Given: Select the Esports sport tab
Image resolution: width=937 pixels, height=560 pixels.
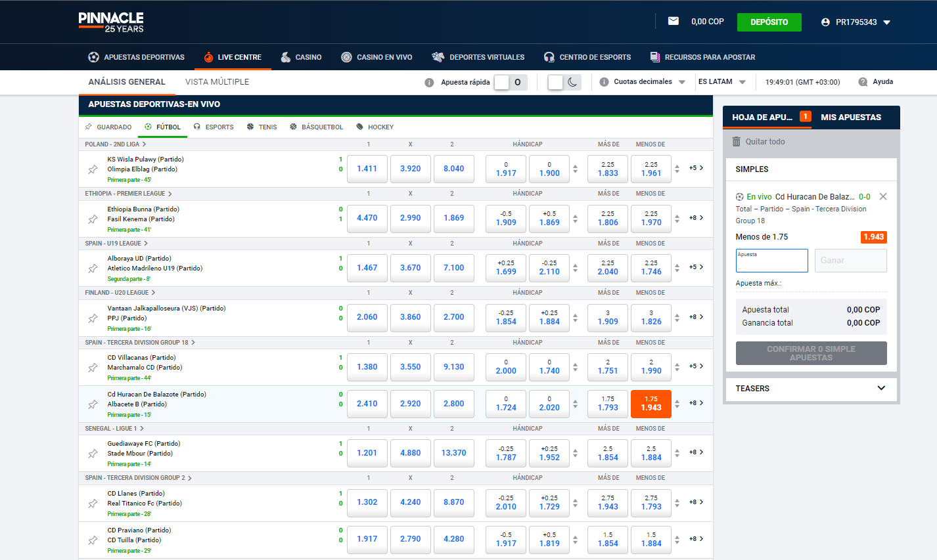Looking at the screenshot, I should (x=214, y=127).
